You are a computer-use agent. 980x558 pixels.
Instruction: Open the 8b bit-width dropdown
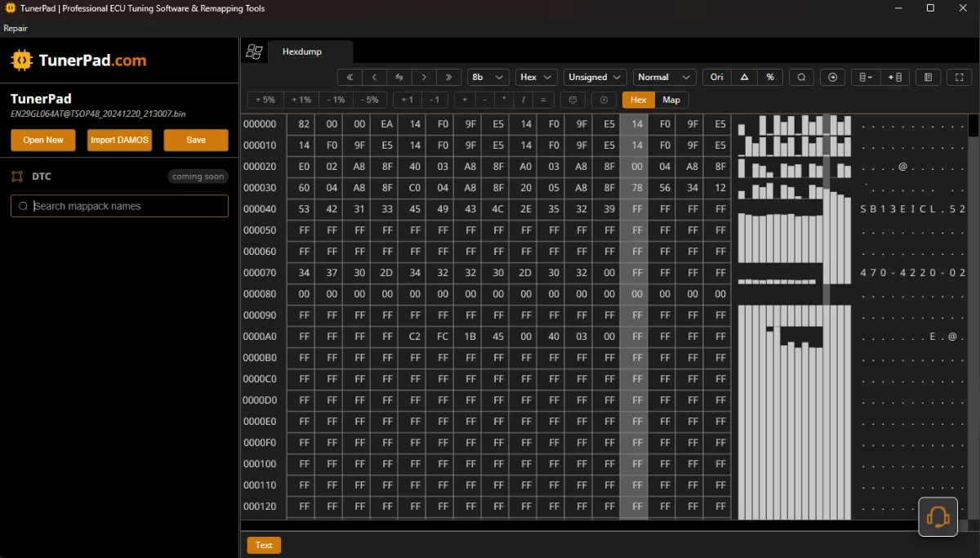tap(488, 78)
